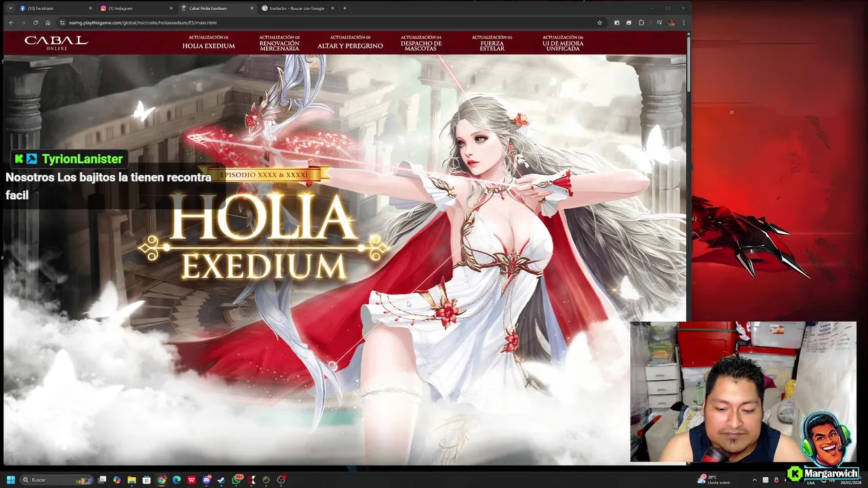Viewport: 868px width, 488px height.
Task: Click the Chrome forward navigation arrow
Action: 23,22
